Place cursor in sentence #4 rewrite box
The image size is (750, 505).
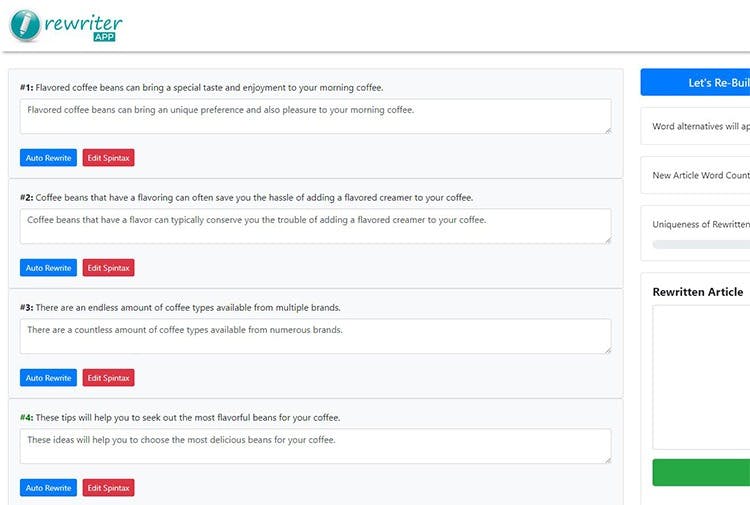click(315, 446)
